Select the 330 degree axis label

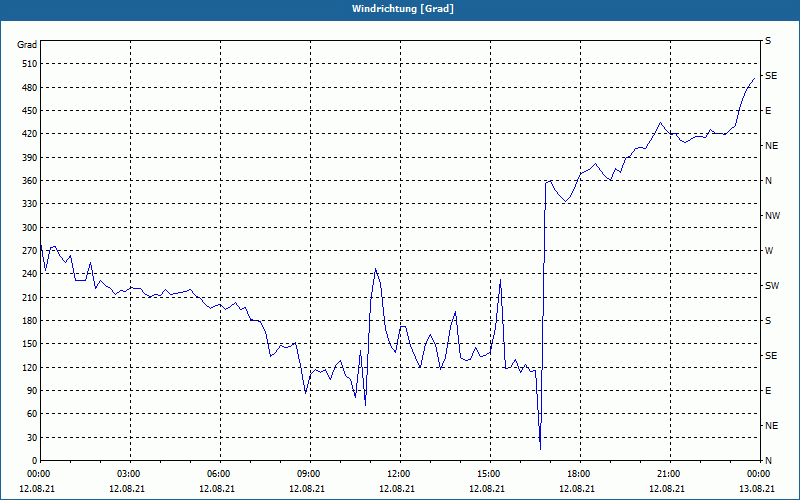pos(30,204)
